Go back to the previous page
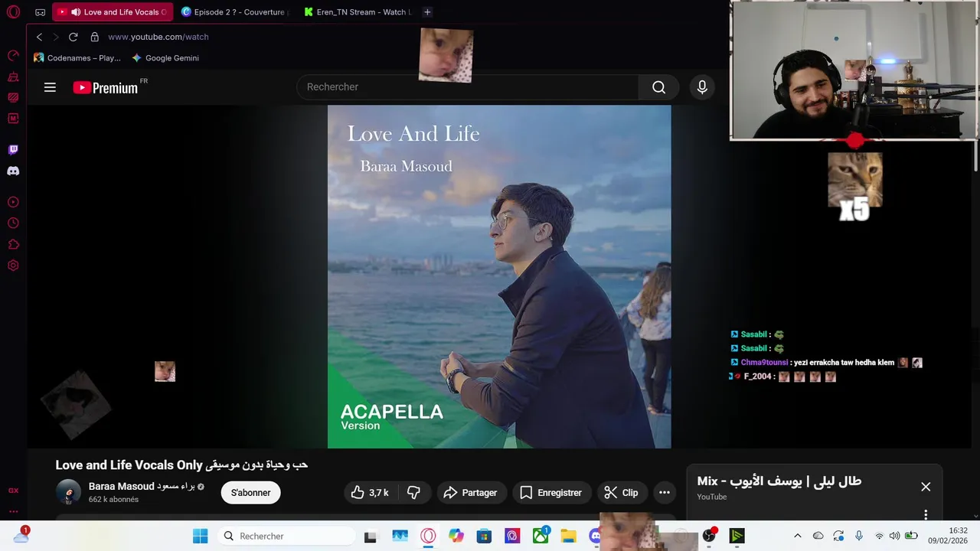The width and height of the screenshot is (980, 551). 40,37
